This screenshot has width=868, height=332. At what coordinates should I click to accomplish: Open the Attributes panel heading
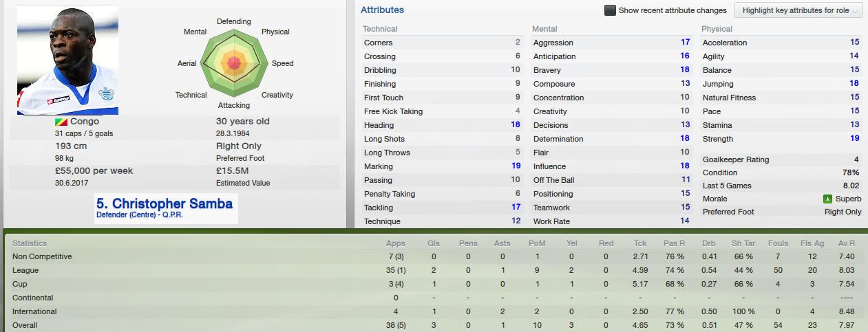click(x=382, y=10)
